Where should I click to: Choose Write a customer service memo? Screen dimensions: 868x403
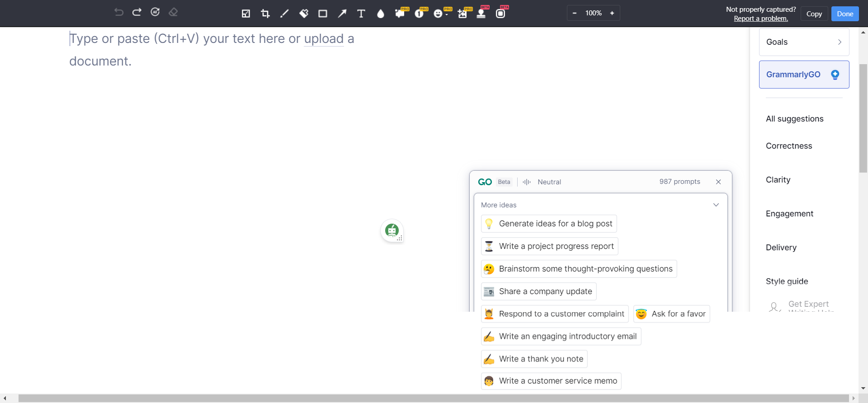[551, 381]
